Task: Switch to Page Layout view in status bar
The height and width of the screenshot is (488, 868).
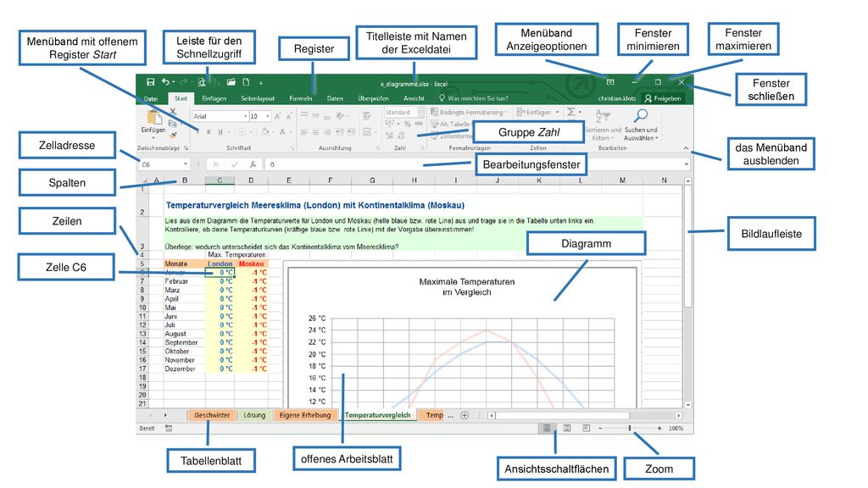Action: click(567, 428)
